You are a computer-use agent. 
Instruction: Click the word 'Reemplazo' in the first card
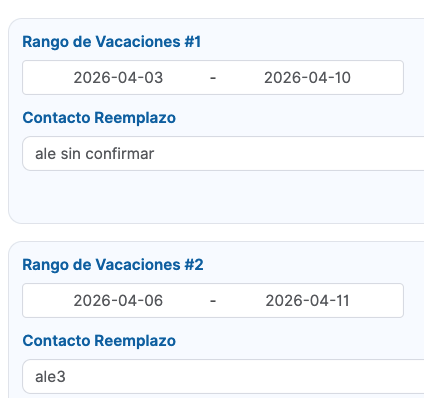135,118
